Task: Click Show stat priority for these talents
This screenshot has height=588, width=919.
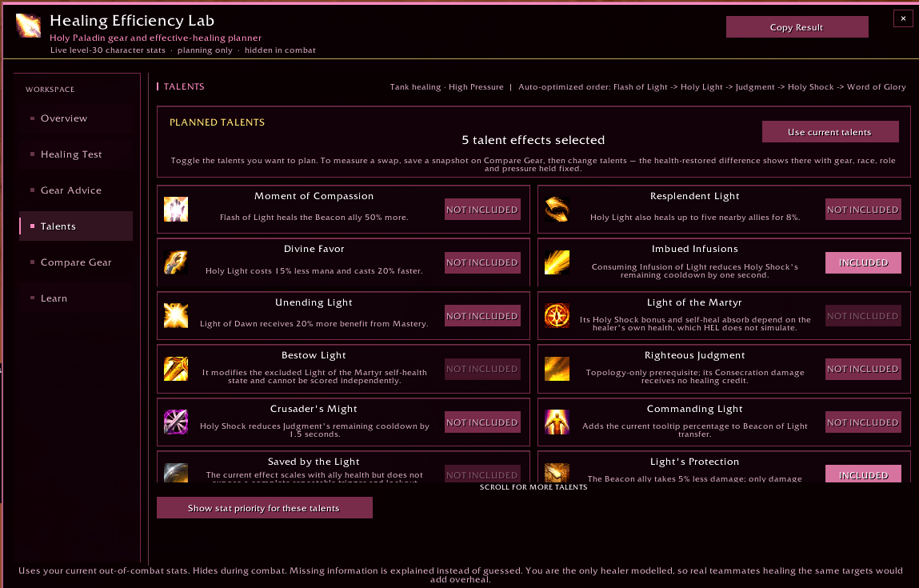Action: [264, 508]
